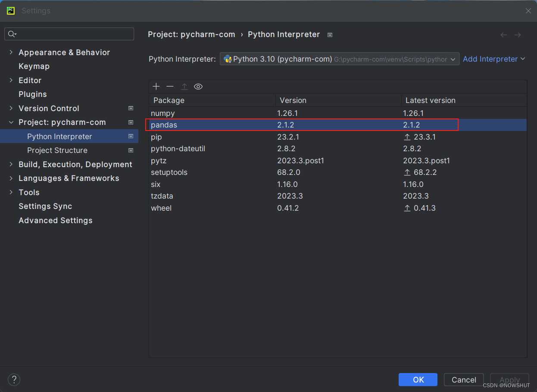Click the back navigation arrow
This screenshot has height=392, width=537.
coord(503,35)
